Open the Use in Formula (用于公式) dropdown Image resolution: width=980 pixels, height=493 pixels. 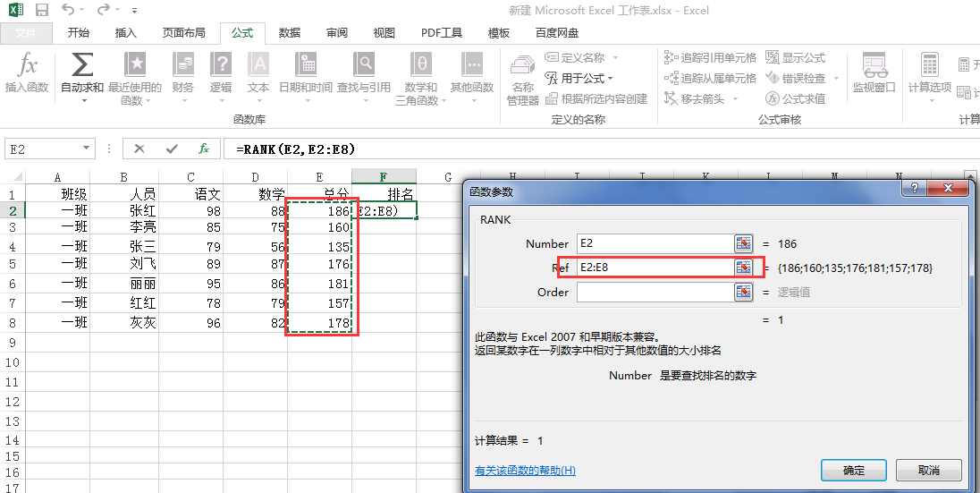click(x=579, y=78)
